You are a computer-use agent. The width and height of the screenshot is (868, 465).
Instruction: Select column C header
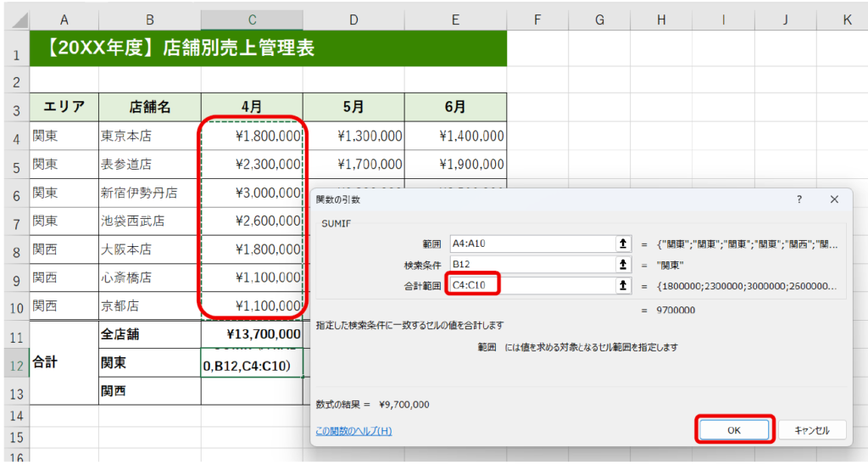252,20
